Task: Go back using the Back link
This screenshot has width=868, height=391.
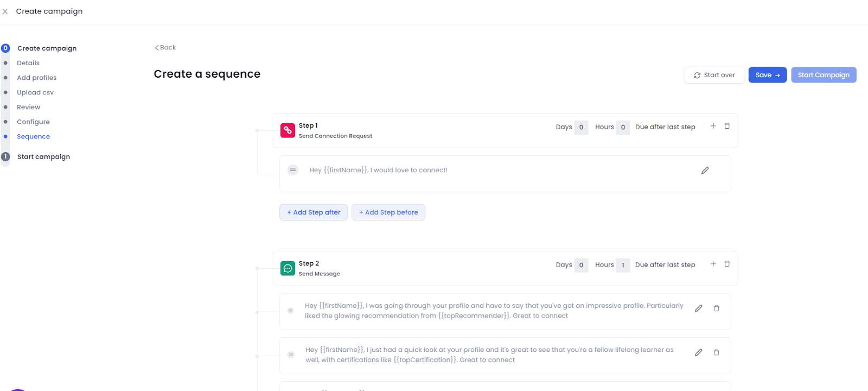Action: pos(165,48)
